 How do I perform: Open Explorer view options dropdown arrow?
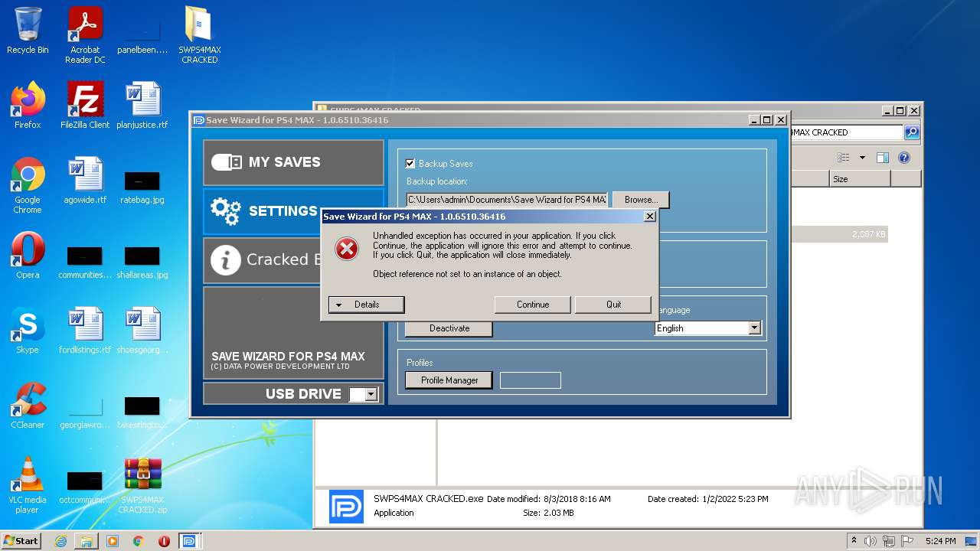click(x=862, y=158)
